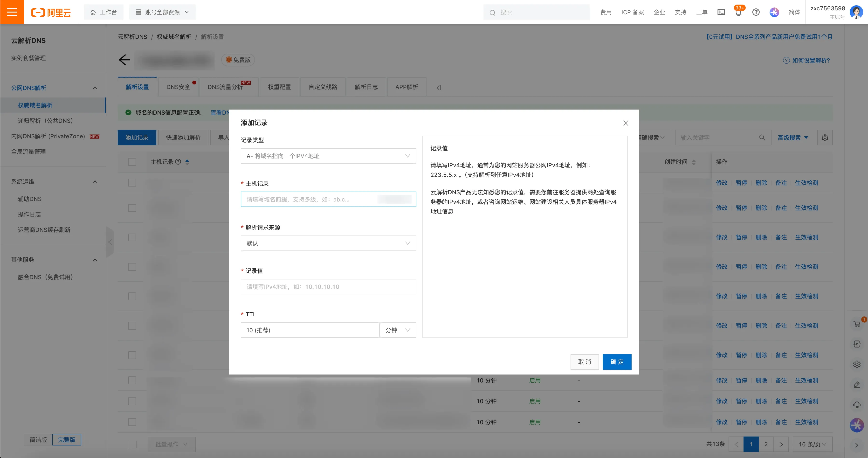Open notifications bell with 99+ badge
The image size is (868, 458).
click(x=738, y=12)
